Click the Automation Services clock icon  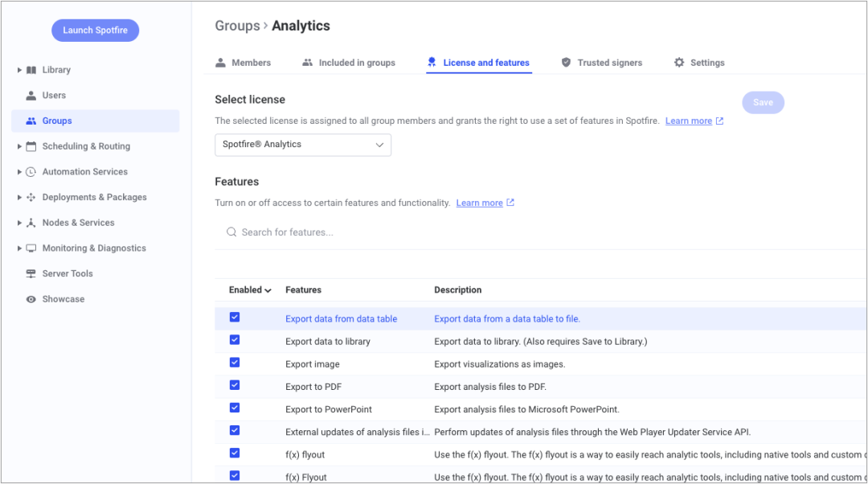point(31,172)
